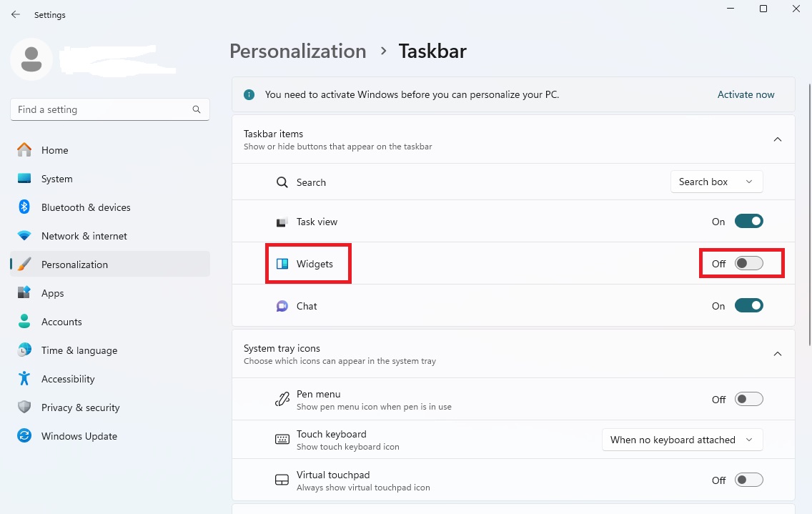The width and height of the screenshot is (812, 514).
Task: Go to Bluetooth & devices
Action: click(110, 207)
